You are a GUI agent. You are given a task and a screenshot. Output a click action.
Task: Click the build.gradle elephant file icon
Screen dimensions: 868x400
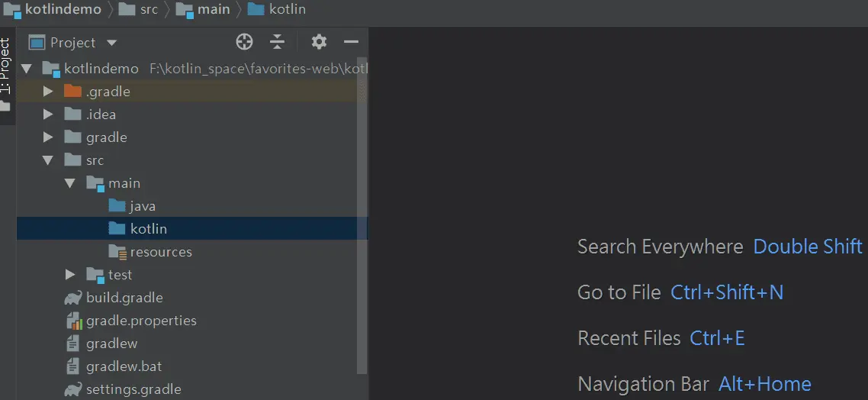73,298
